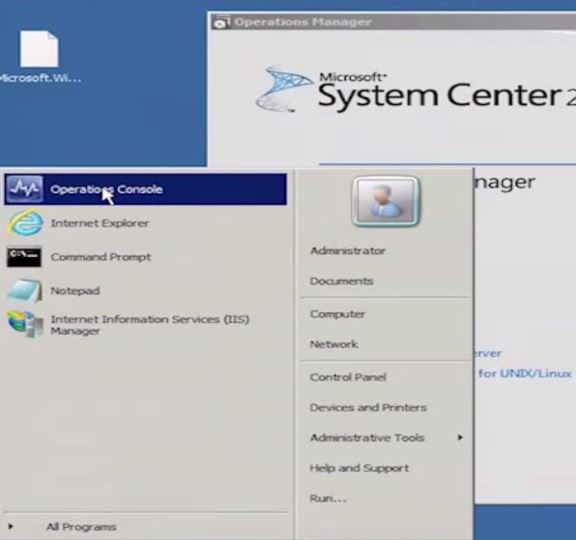Open Computer from the Start menu

pyautogui.click(x=337, y=314)
